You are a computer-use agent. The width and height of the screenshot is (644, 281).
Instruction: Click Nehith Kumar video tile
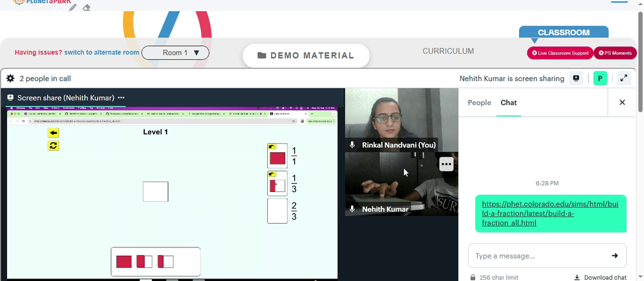coord(402,184)
